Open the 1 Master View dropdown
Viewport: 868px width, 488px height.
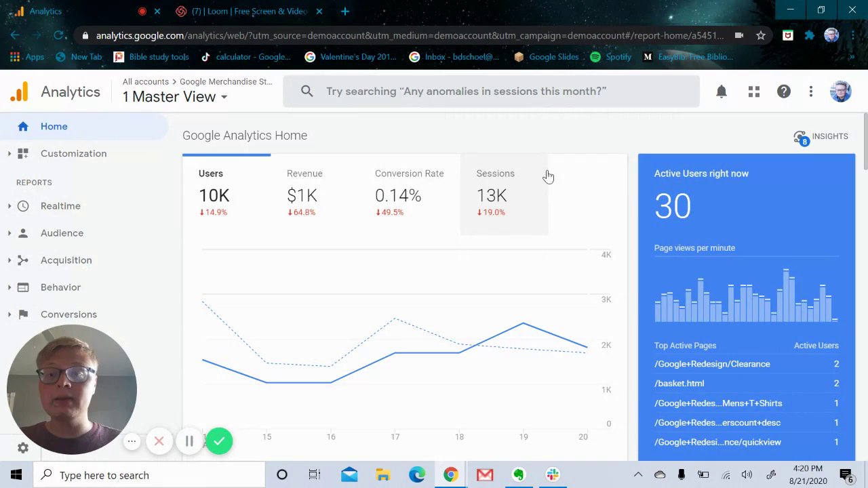click(175, 97)
